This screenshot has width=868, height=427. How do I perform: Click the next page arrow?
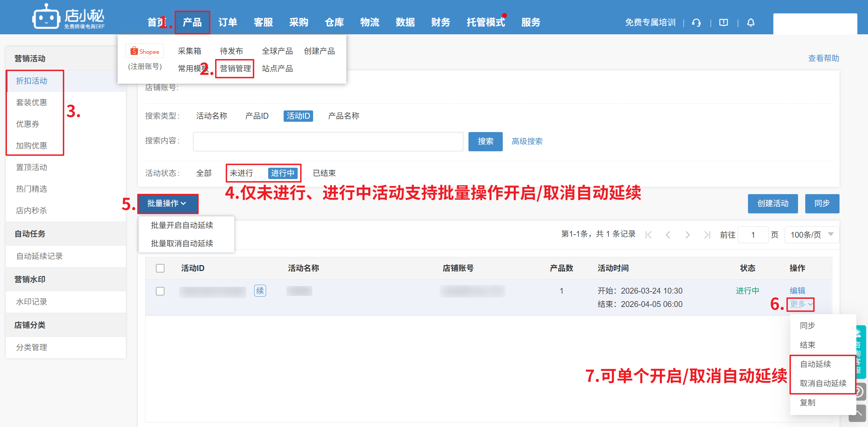click(x=687, y=235)
